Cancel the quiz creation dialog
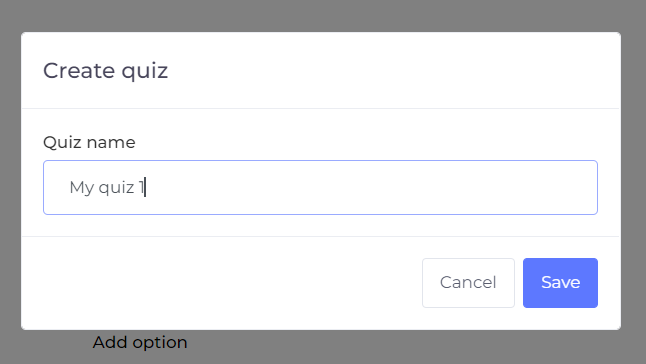Viewport: 646px width, 364px height. (468, 283)
